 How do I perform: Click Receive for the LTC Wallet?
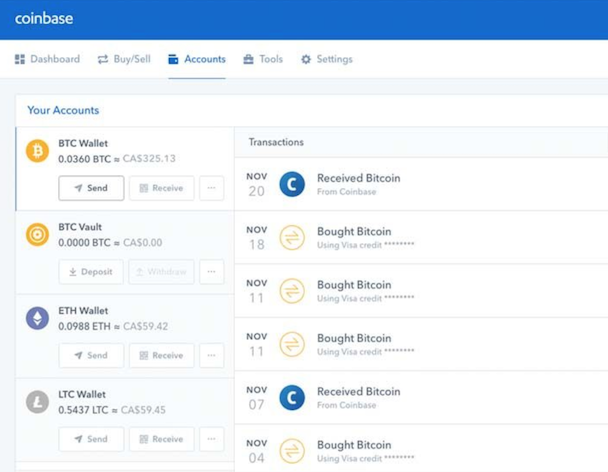coord(161,439)
